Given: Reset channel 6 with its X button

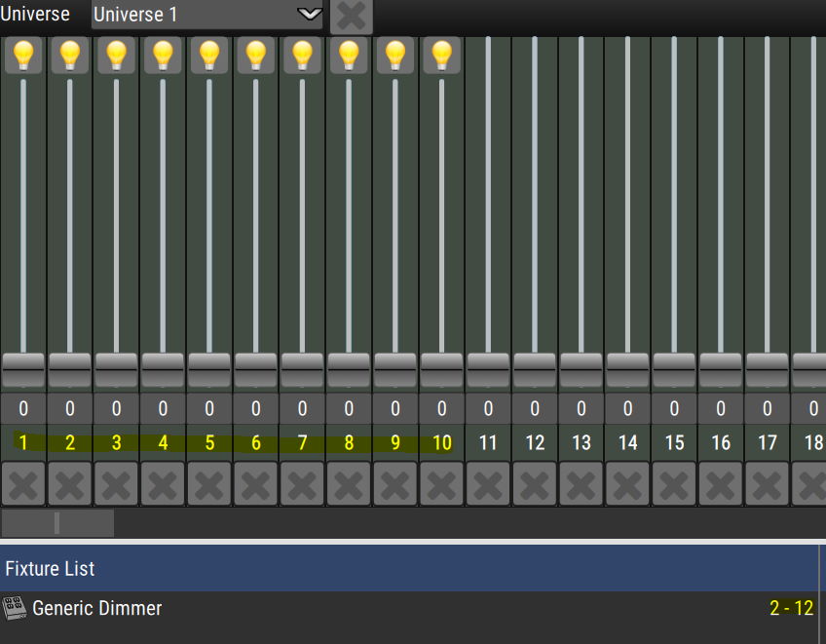Looking at the screenshot, I should (x=256, y=484).
